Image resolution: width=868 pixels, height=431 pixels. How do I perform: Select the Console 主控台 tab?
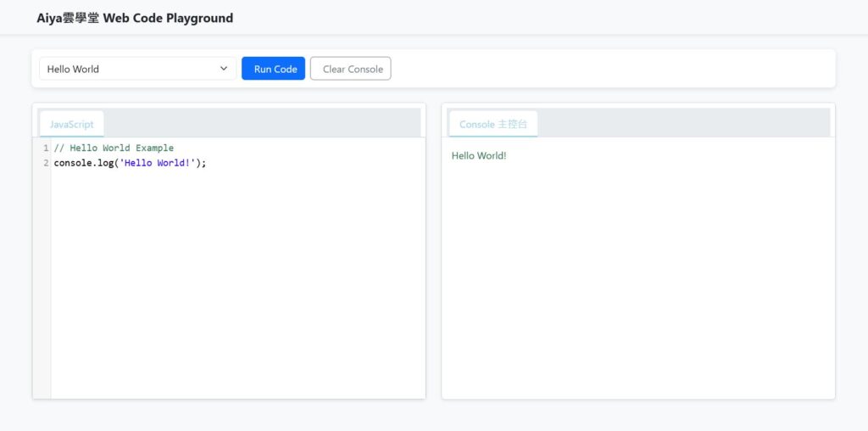click(492, 124)
